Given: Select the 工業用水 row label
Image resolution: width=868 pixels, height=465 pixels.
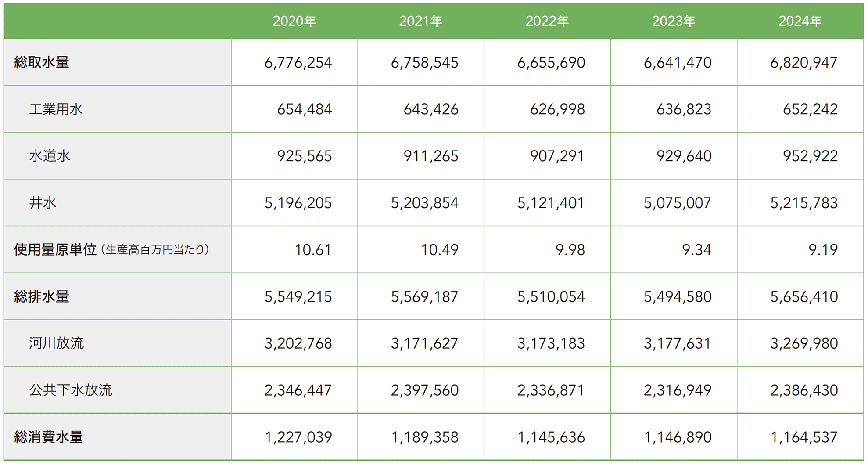Looking at the screenshot, I should pos(56,109).
